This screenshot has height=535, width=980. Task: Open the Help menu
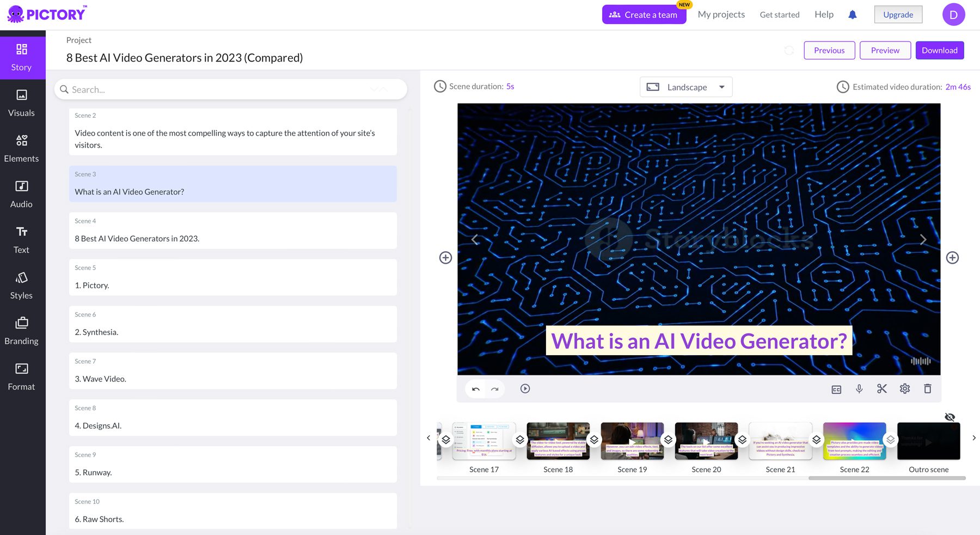[824, 14]
